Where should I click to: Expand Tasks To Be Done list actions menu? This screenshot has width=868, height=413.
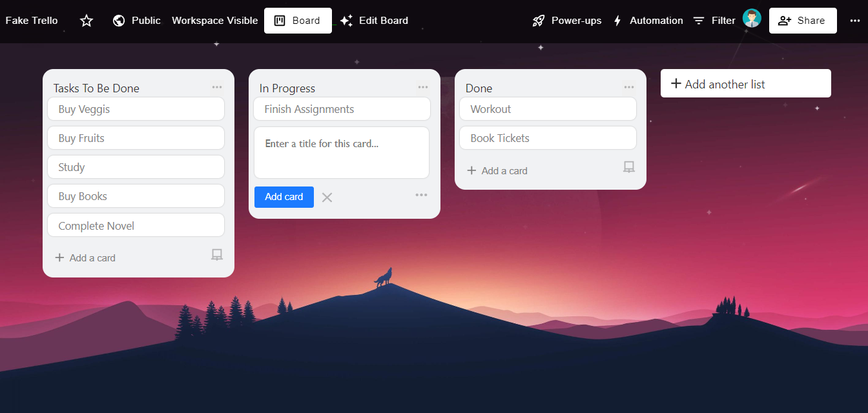tap(217, 87)
